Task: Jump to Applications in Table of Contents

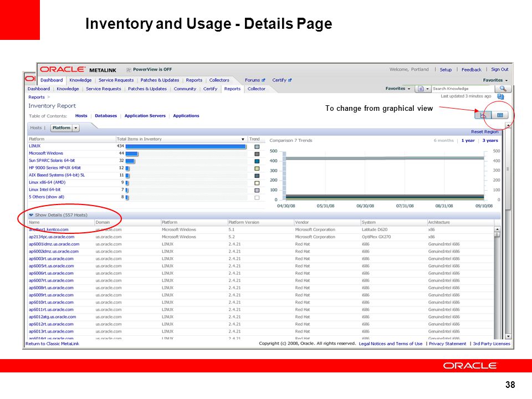Action: click(186, 116)
